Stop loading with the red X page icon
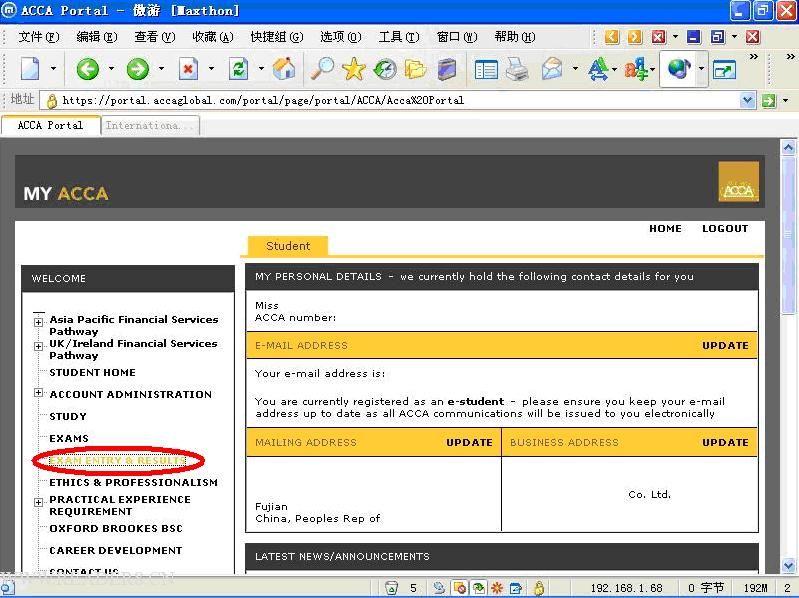The width and height of the screenshot is (799, 598). tap(188, 69)
